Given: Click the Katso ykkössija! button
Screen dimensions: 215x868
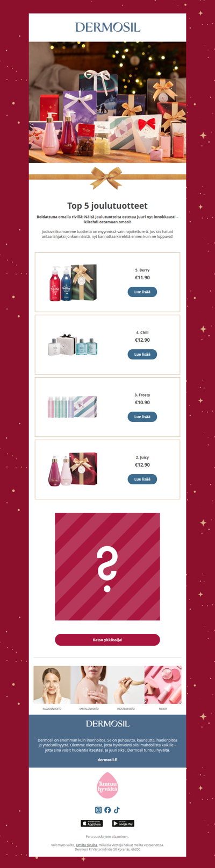Looking at the screenshot, I should [x=107, y=640].
